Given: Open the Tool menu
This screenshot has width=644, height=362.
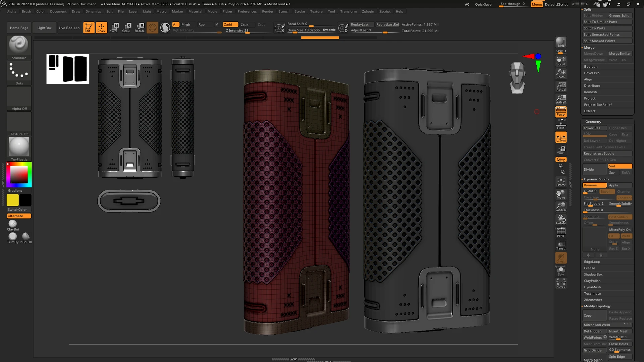Looking at the screenshot, I should tap(331, 11).
